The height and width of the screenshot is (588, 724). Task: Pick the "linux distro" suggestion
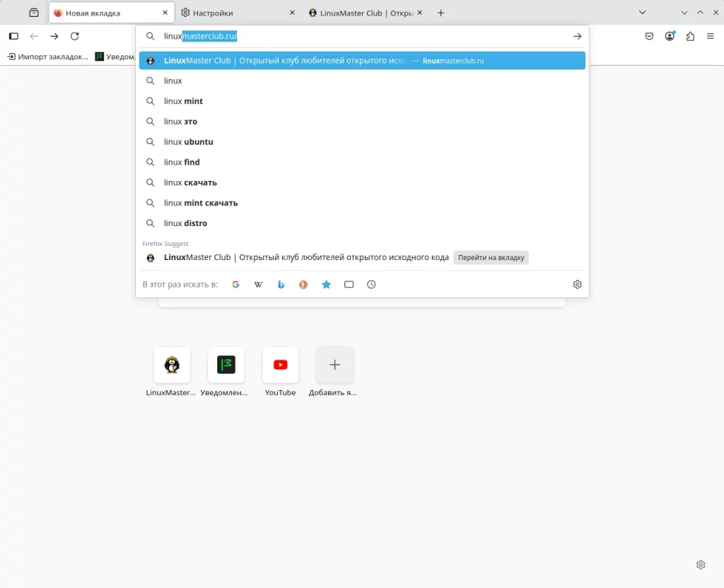tap(362, 223)
